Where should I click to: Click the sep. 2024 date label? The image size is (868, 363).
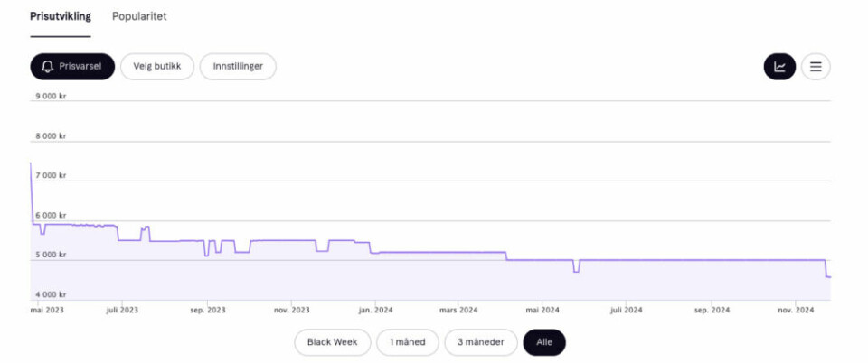(x=712, y=311)
